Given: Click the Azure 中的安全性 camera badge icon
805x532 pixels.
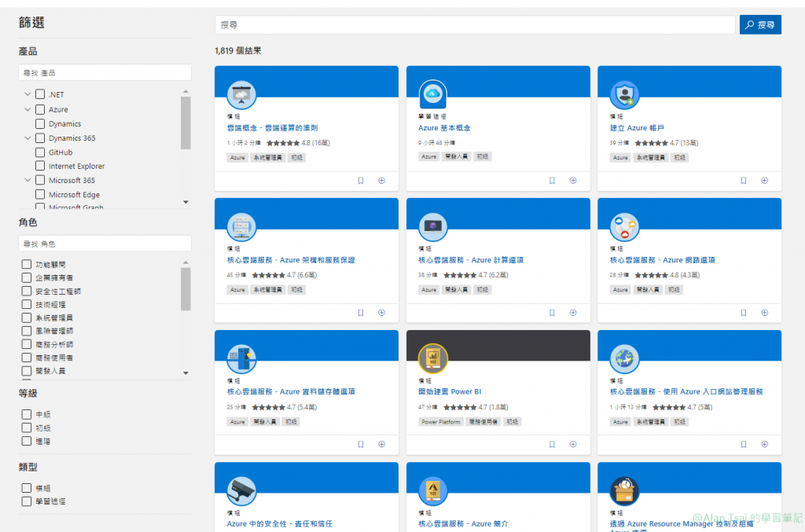Looking at the screenshot, I should pyautogui.click(x=241, y=491).
